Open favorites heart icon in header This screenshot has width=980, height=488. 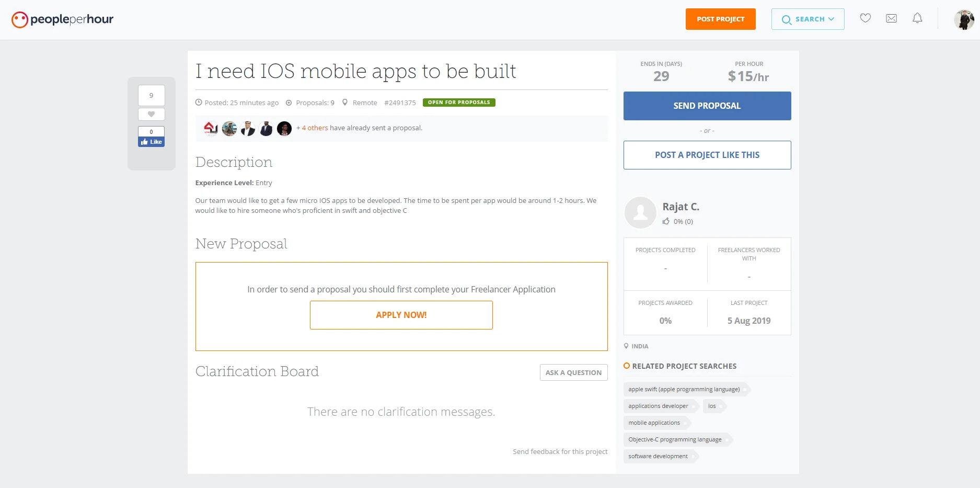tap(866, 18)
